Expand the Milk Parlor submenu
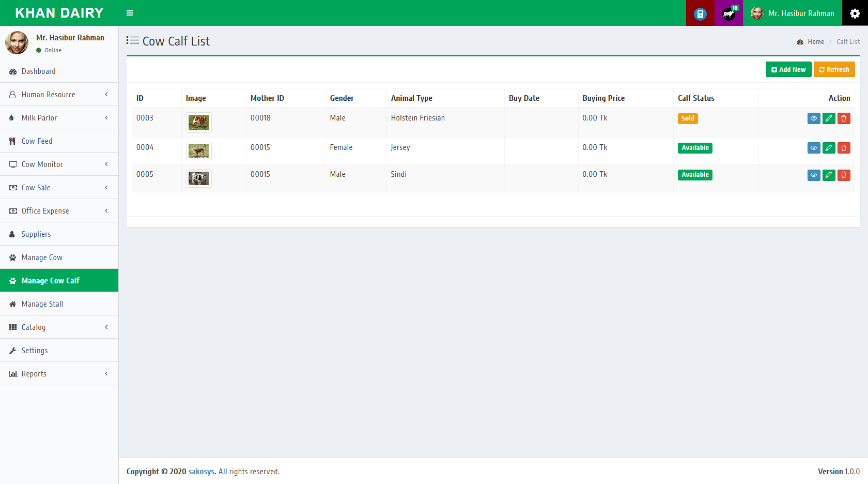 (59, 118)
